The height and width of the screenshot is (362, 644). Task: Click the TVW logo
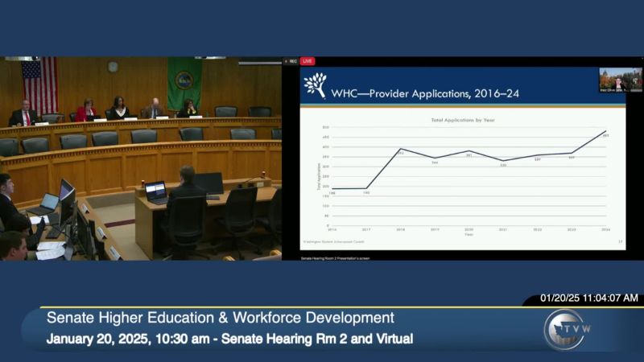[x=568, y=329]
